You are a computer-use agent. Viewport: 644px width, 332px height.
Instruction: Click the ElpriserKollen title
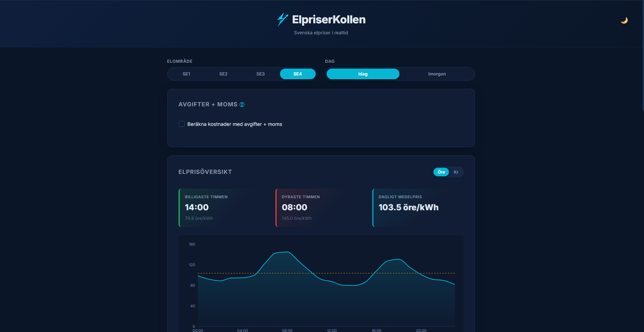click(x=329, y=20)
